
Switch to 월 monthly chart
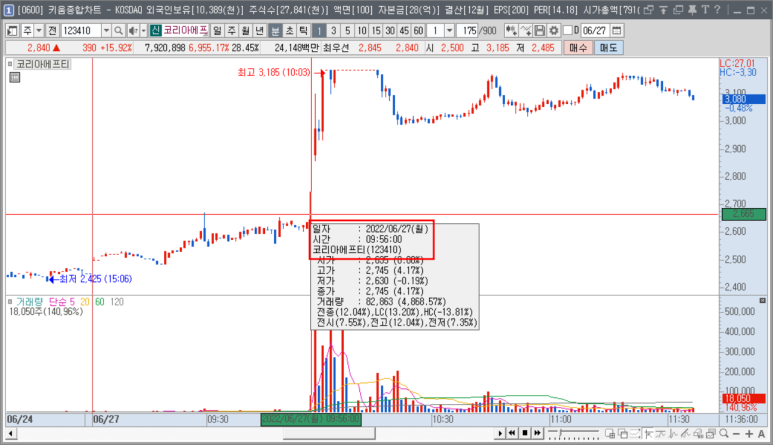click(246, 31)
